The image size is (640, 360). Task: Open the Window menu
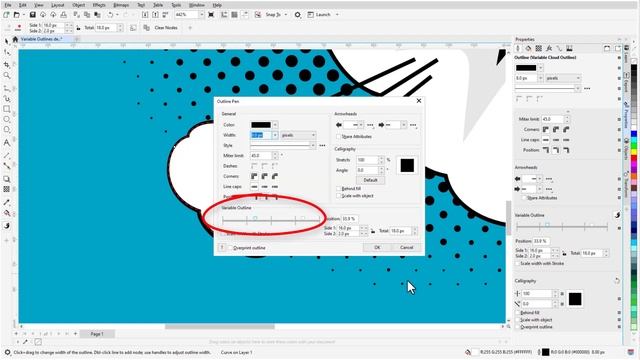[197, 5]
